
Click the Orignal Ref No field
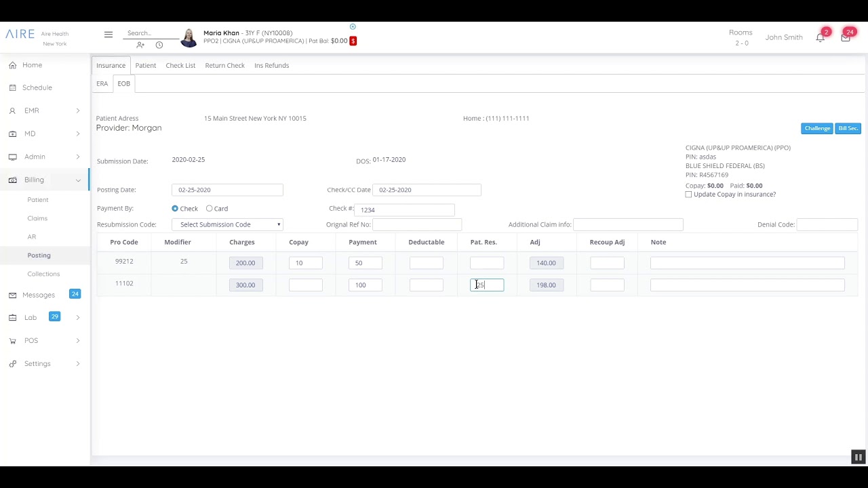(417, 224)
